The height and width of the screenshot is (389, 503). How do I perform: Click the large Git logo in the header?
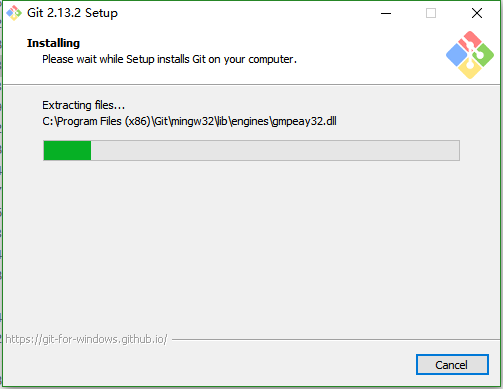tap(470, 55)
